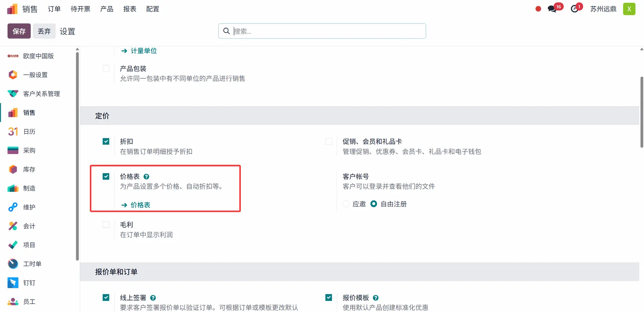The image size is (644, 312).
Task: Click the 保存 button
Action: (19, 31)
